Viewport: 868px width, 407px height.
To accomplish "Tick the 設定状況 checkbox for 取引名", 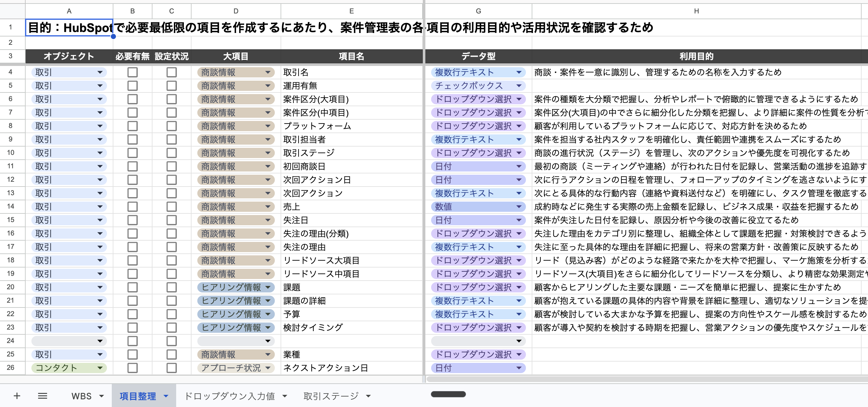I will click(x=171, y=72).
